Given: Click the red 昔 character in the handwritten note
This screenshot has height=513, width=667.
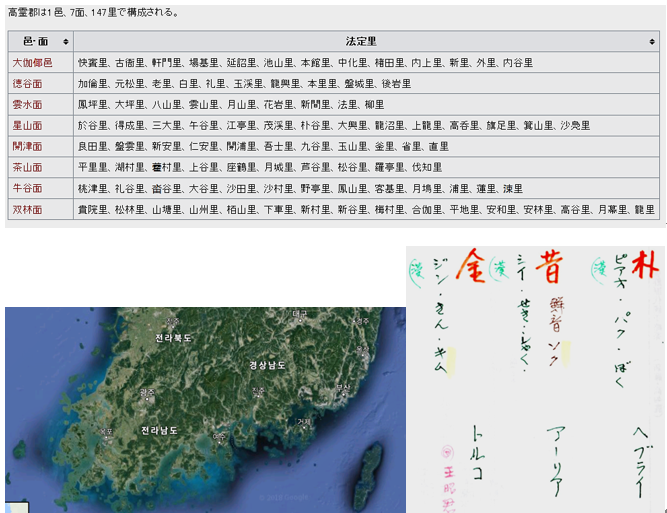Looking at the screenshot, I should [x=549, y=267].
